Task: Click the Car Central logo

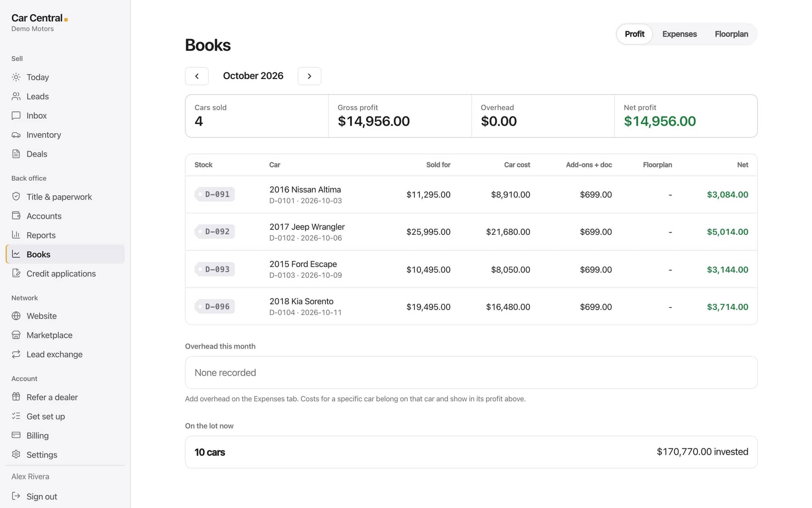Action: (39, 18)
